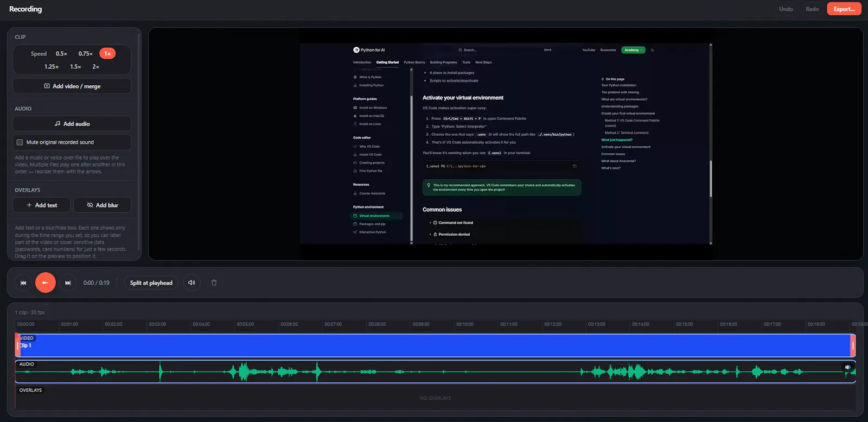Image resolution: width=868 pixels, height=422 pixels.
Task: Skip to end of the recording
Action: (x=68, y=283)
